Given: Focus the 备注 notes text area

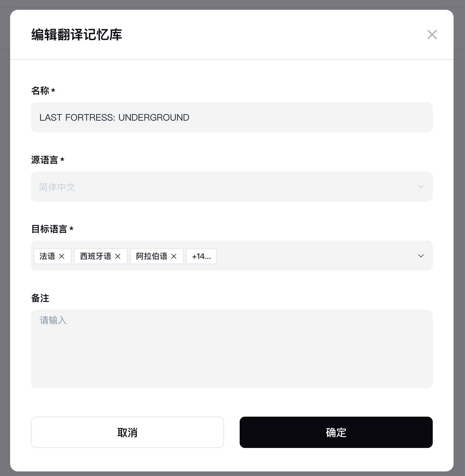Looking at the screenshot, I should click(232, 349).
